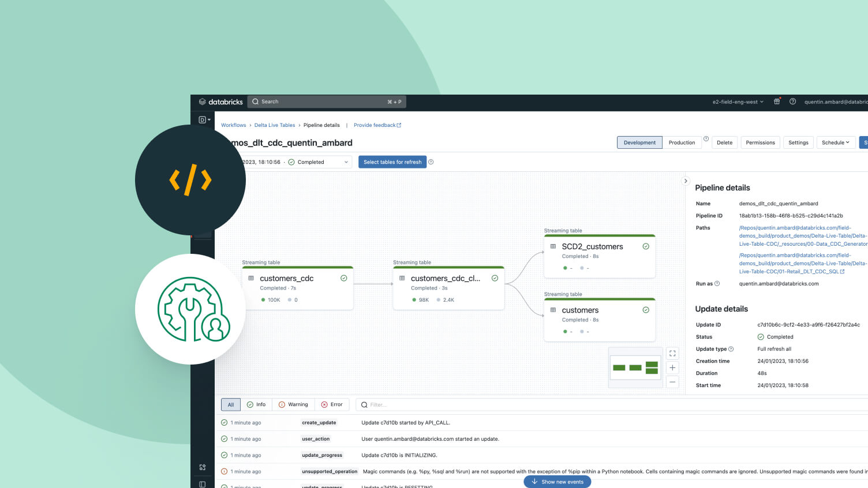Go to Workflows breadcrumb
Screen dimensions: 868x488
(x=233, y=125)
